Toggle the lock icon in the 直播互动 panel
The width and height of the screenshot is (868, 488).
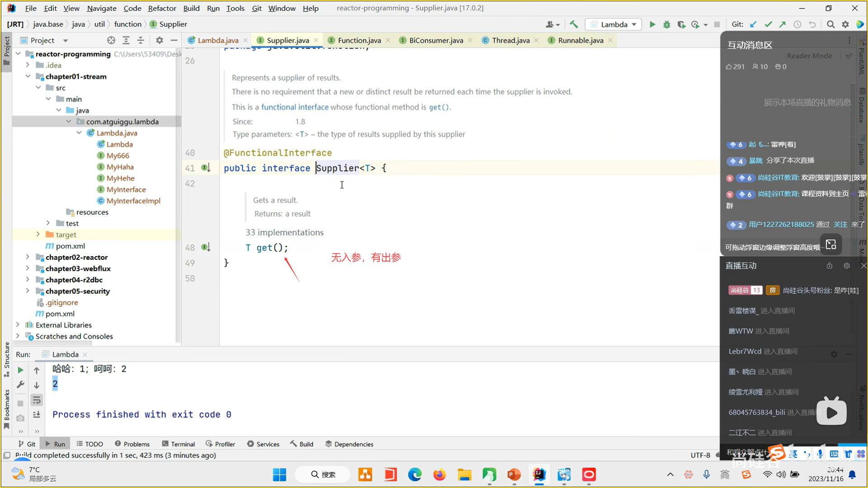(830, 266)
